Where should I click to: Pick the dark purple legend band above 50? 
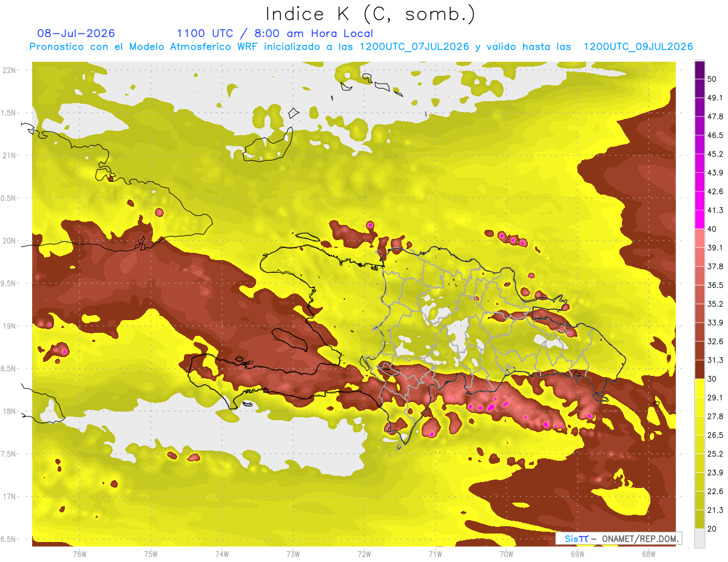[699, 70]
